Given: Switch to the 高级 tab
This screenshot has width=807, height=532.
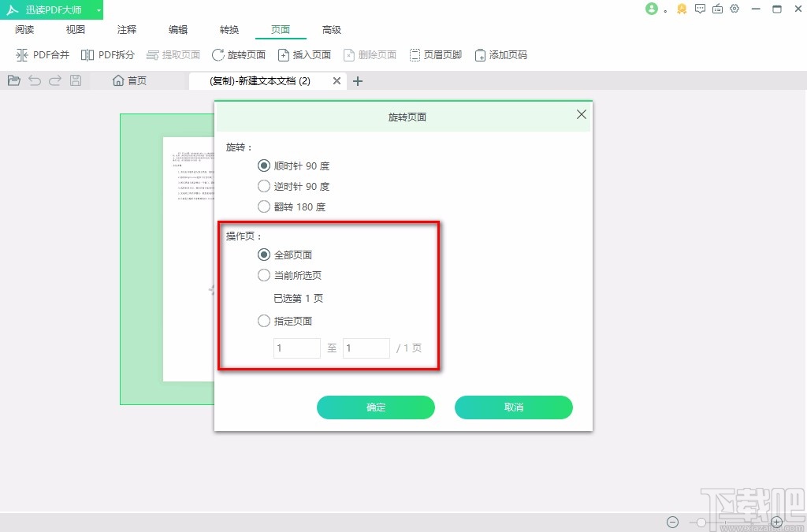Looking at the screenshot, I should point(332,29).
